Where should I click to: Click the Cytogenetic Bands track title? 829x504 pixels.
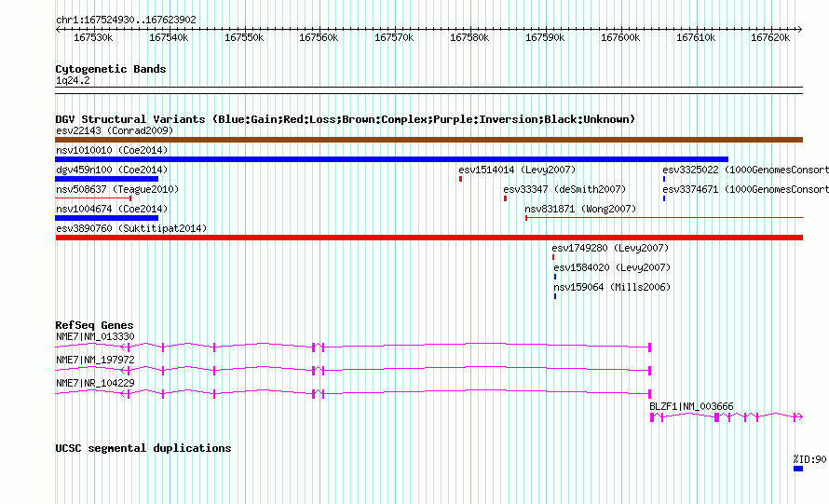(x=111, y=69)
